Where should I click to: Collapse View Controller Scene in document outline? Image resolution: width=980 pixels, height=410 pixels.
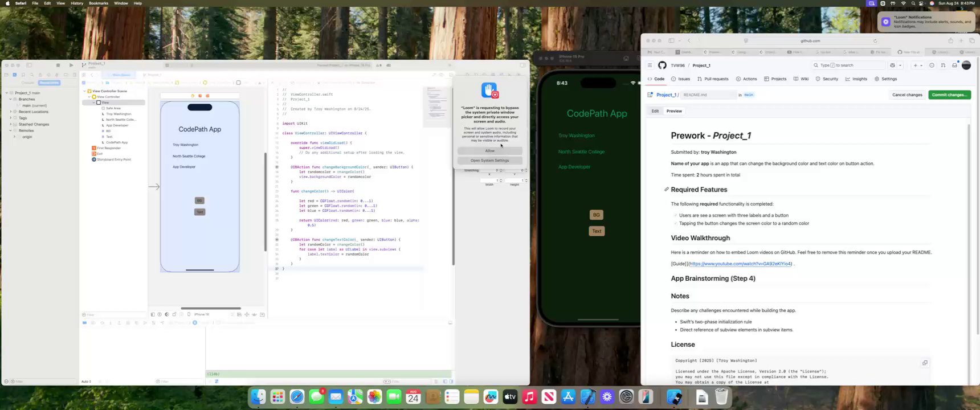tap(84, 91)
